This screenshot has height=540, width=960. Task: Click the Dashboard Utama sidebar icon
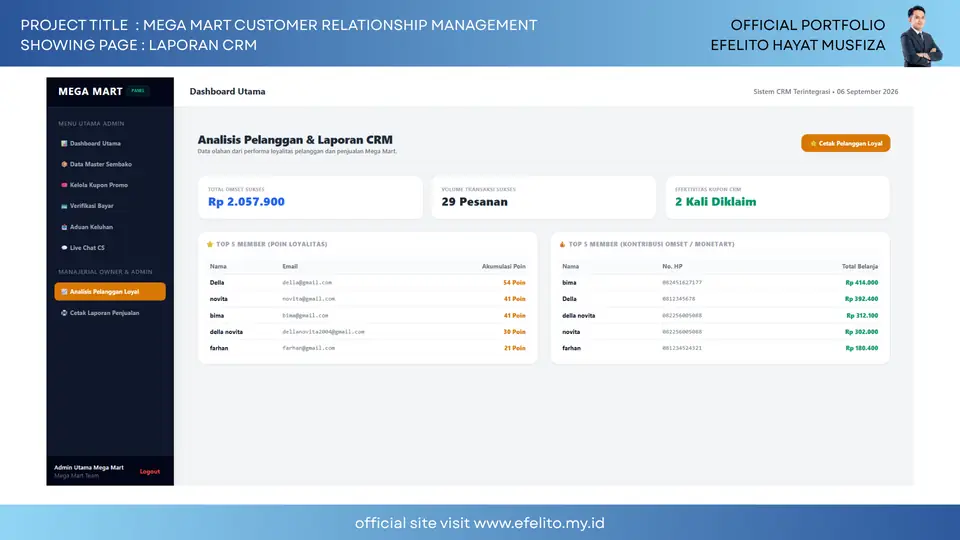coord(64,143)
